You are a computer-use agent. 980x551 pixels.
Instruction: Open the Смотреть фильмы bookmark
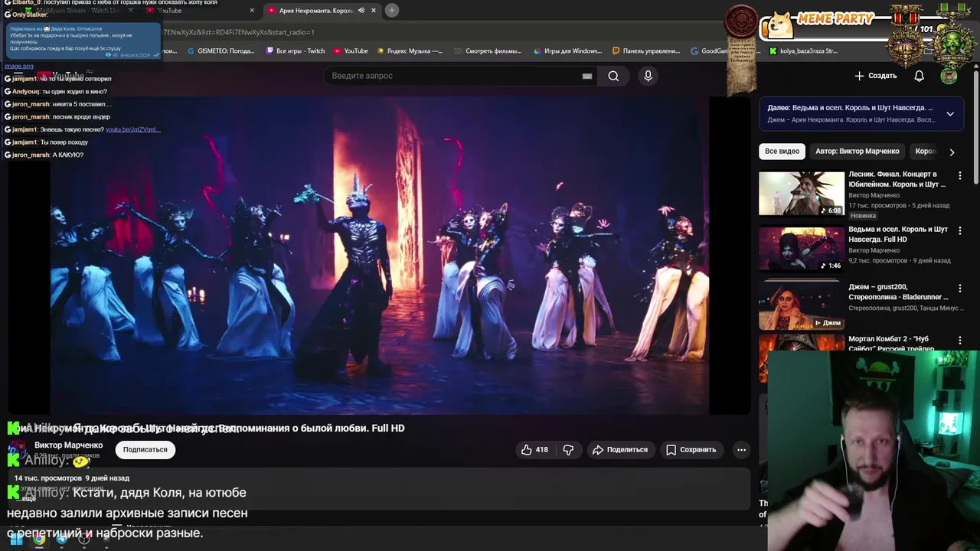click(x=488, y=51)
